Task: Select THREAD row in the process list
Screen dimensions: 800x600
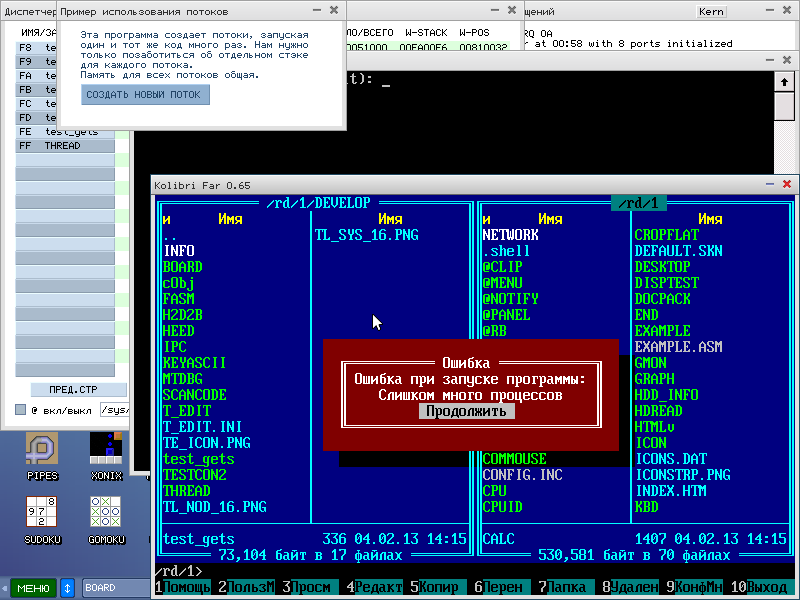Action: tap(62, 145)
